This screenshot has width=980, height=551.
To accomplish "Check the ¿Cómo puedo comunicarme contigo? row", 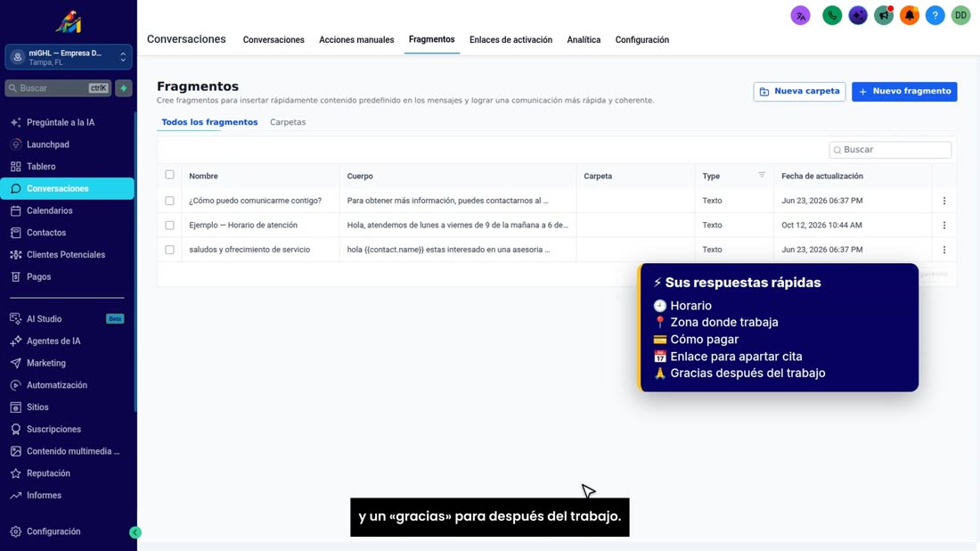I will tap(169, 201).
